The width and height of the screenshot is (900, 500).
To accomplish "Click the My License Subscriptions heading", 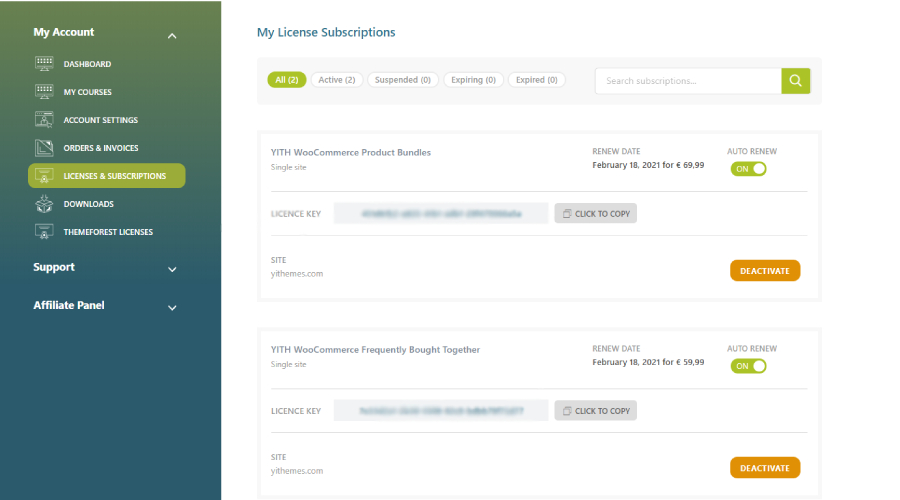I will (326, 32).
